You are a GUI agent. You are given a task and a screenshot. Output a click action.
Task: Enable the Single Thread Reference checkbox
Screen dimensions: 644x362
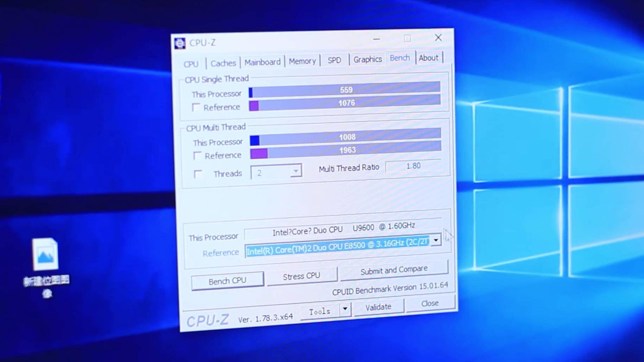196,107
